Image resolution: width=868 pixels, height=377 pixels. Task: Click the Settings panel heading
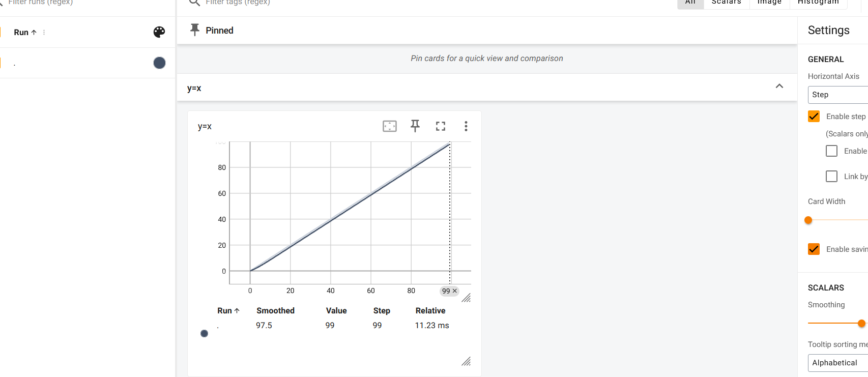(x=829, y=30)
